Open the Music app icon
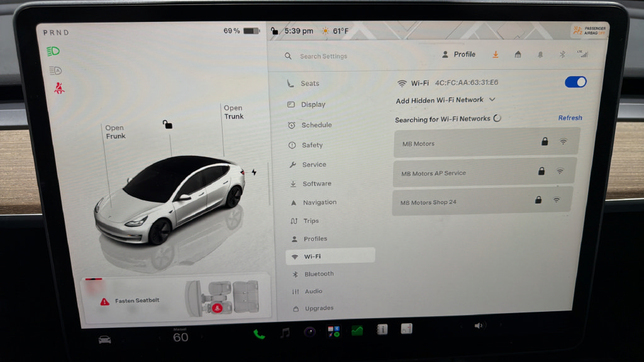This screenshot has width=644, height=362. coord(285,332)
